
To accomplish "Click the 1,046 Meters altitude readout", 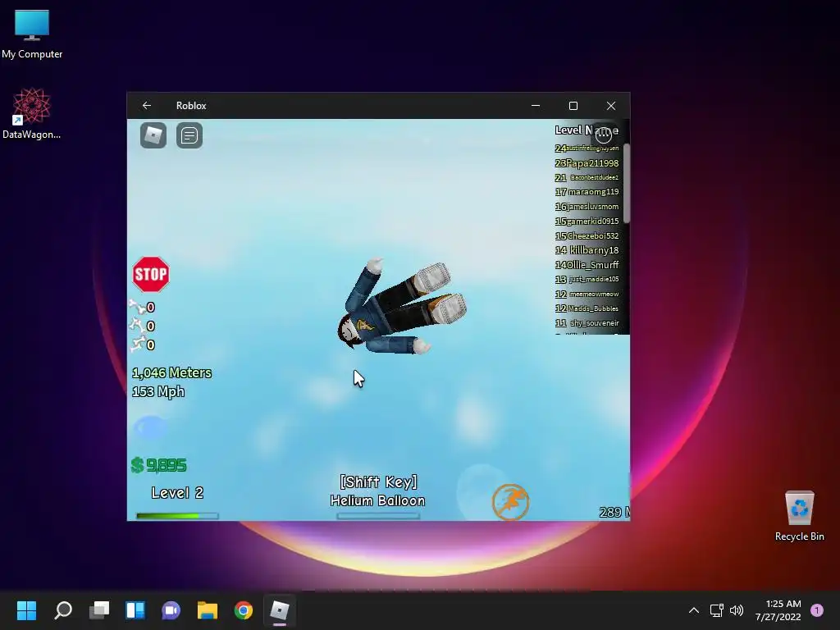I will 171,373.
